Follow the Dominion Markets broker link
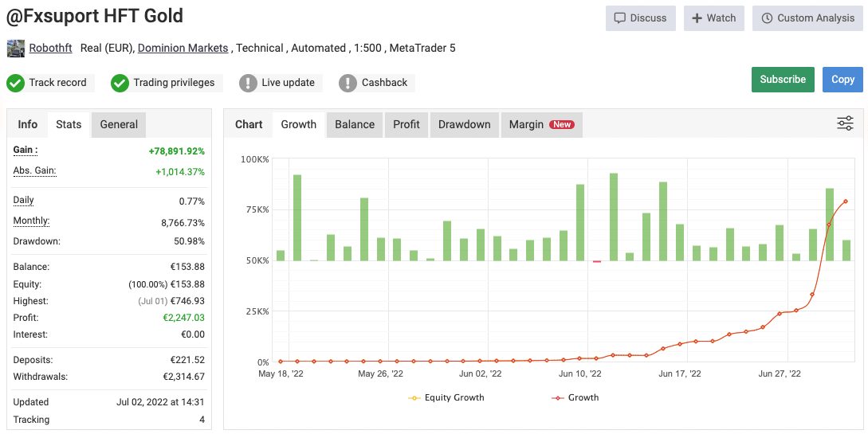The width and height of the screenshot is (868, 434). click(183, 48)
